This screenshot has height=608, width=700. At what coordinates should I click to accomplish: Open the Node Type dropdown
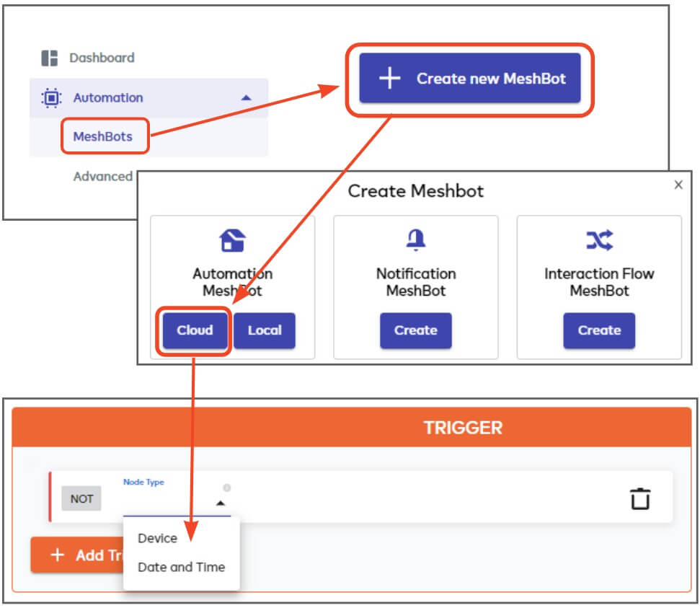point(177,503)
